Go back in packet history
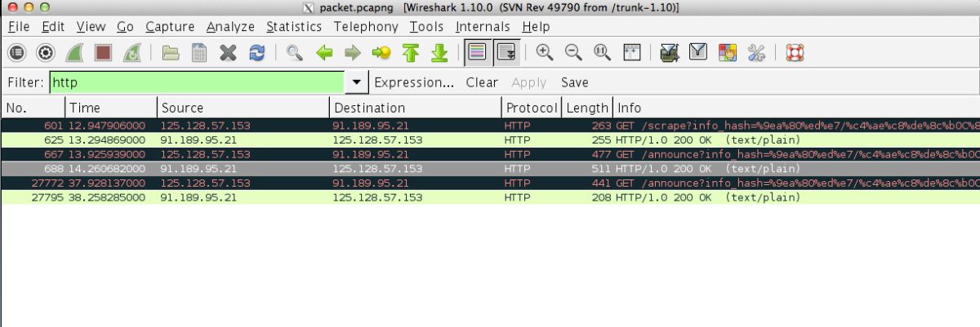This screenshot has height=327, width=980. [324, 53]
